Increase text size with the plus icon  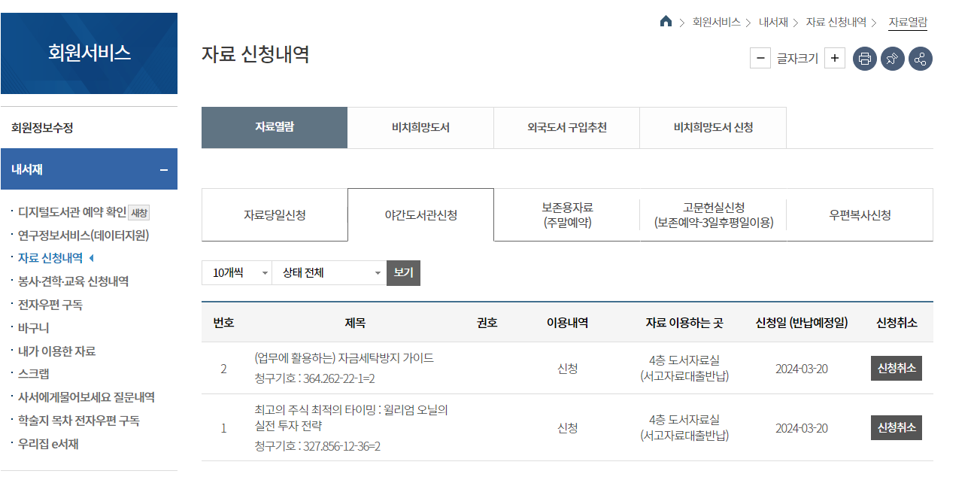coord(834,57)
